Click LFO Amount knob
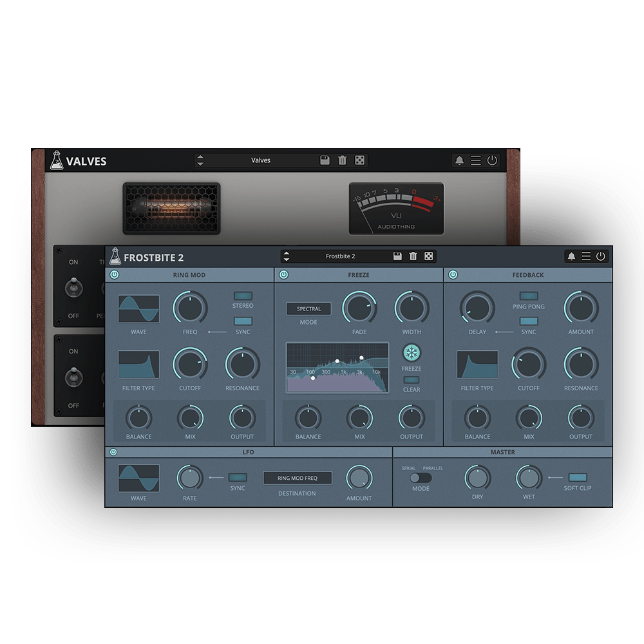 (359, 478)
